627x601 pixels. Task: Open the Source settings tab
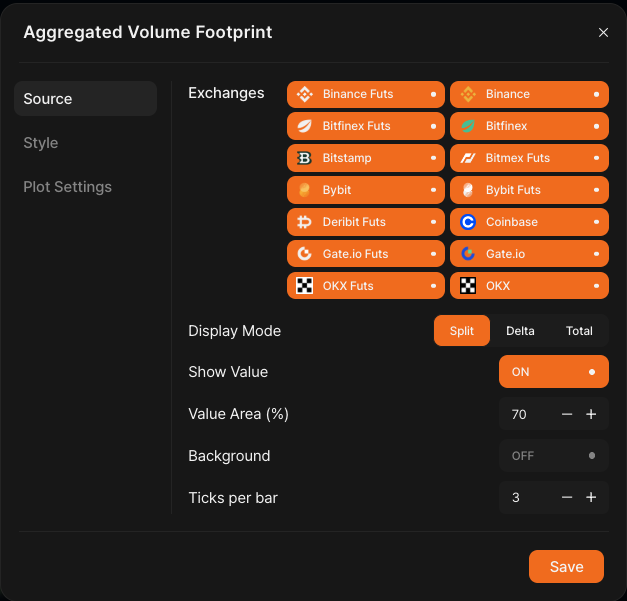[x=86, y=99]
